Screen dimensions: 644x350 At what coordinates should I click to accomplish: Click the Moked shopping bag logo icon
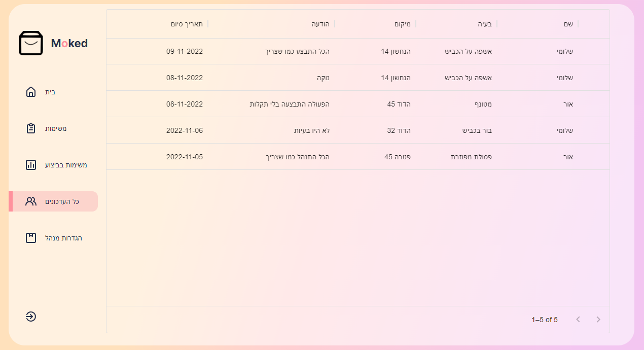[x=31, y=43]
